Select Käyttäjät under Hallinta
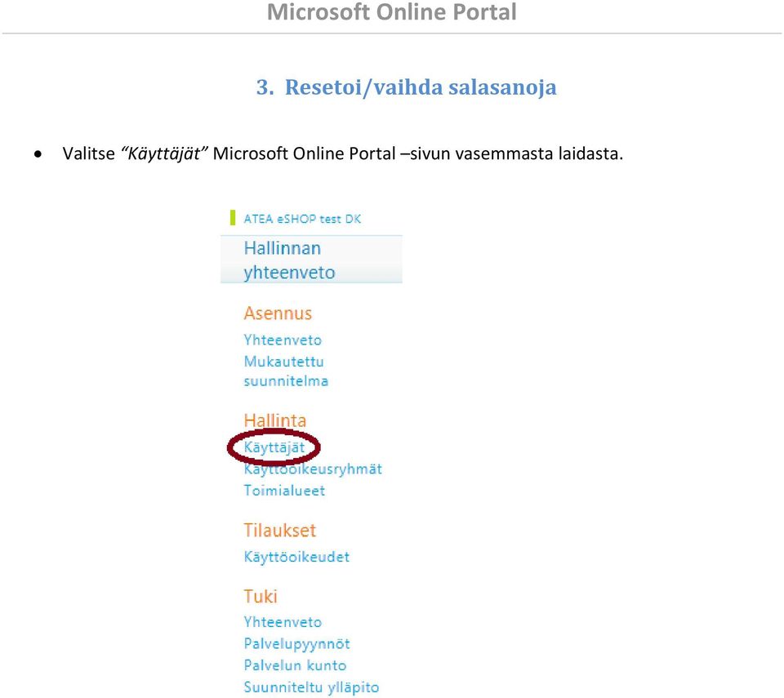 click(x=274, y=447)
